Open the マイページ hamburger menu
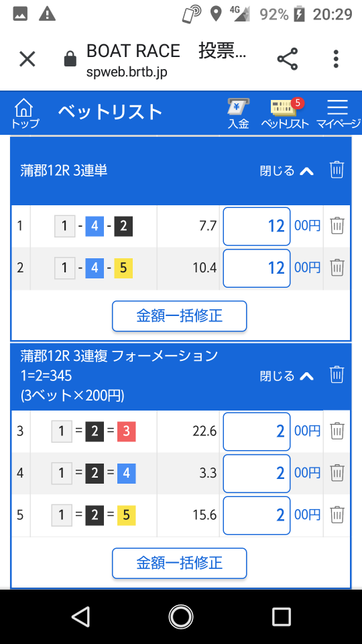362x644 pixels. [338, 113]
